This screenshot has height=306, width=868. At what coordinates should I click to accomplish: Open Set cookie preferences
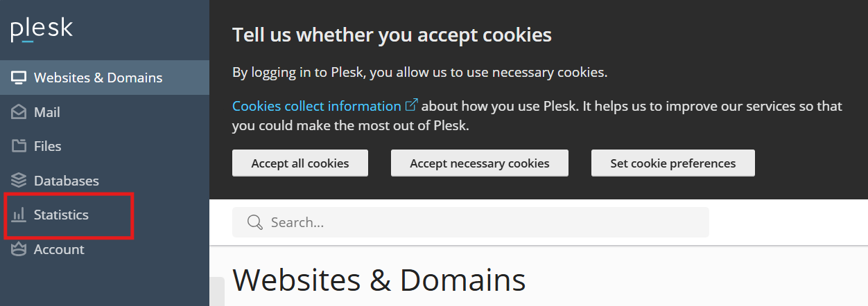(673, 163)
